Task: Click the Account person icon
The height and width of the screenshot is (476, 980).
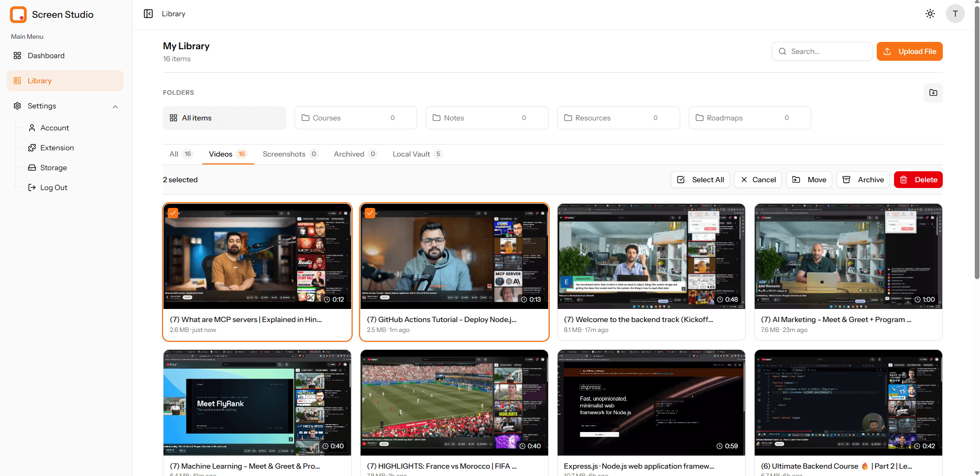Action: point(32,128)
